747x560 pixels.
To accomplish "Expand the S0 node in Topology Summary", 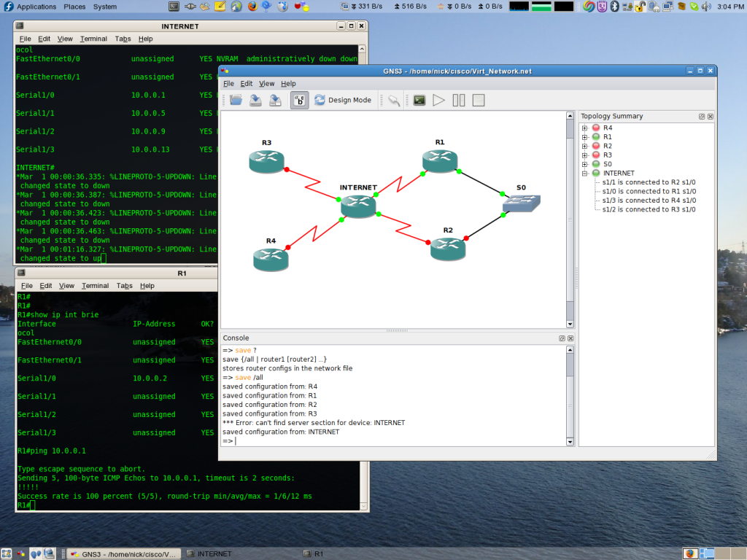I will [x=584, y=164].
